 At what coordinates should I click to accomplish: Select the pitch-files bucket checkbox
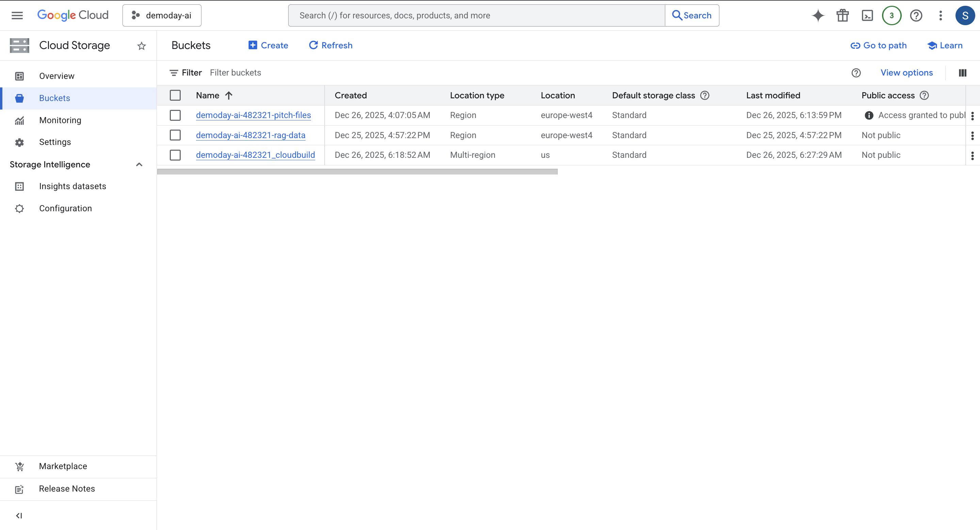[175, 115]
